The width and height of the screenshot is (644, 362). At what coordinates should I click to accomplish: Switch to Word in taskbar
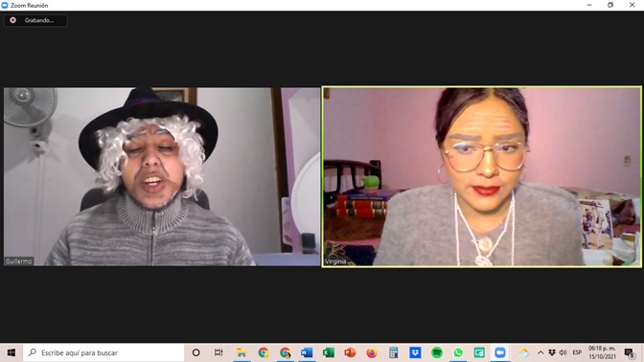pyautogui.click(x=307, y=352)
